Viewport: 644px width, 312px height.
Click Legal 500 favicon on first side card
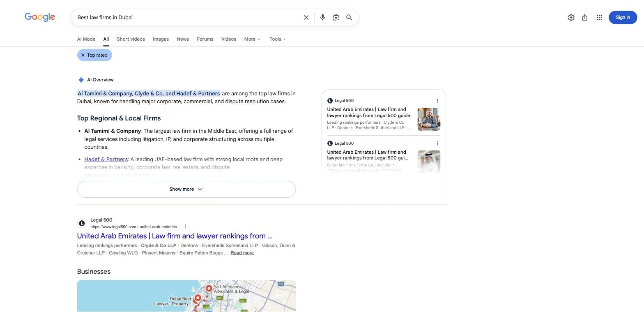click(x=330, y=101)
